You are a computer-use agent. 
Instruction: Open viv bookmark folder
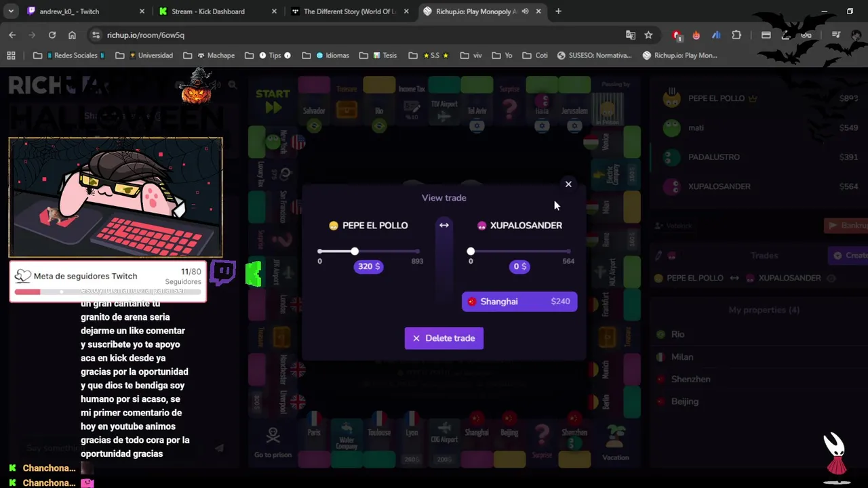[x=471, y=56]
